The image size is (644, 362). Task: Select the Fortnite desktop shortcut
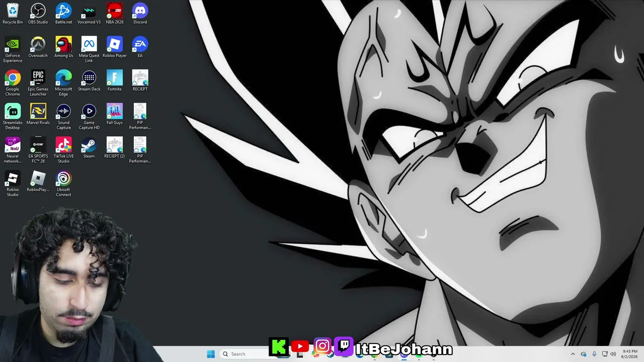[x=115, y=81]
